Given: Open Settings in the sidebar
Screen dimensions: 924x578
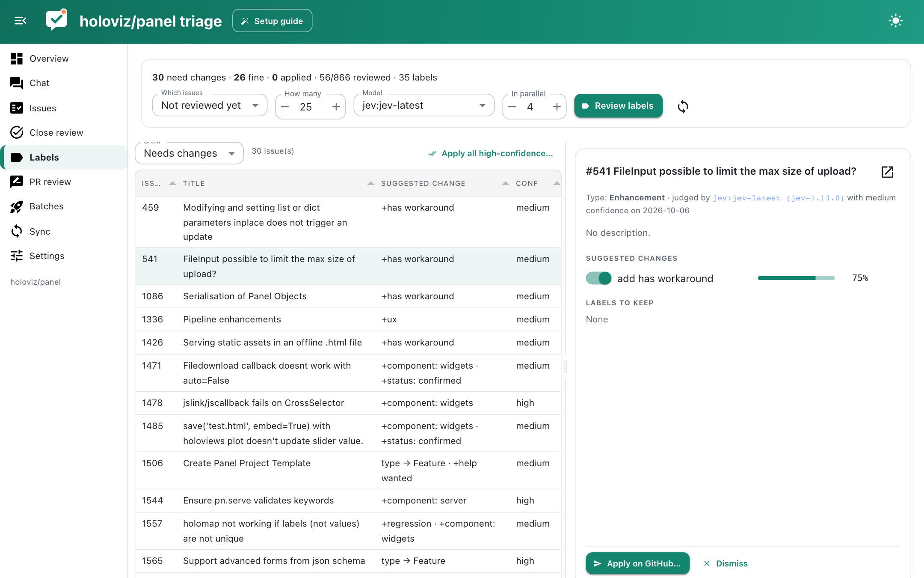Looking at the screenshot, I should tap(64, 256).
